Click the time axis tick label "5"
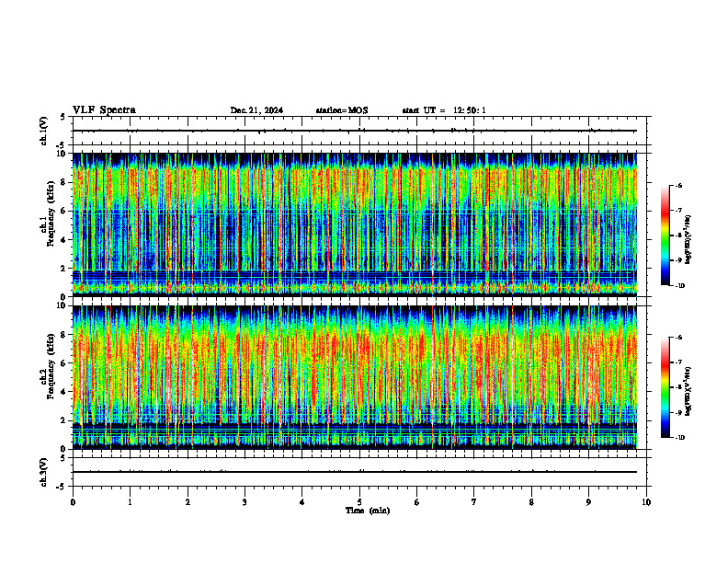This screenshot has width=728, height=563. (359, 502)
